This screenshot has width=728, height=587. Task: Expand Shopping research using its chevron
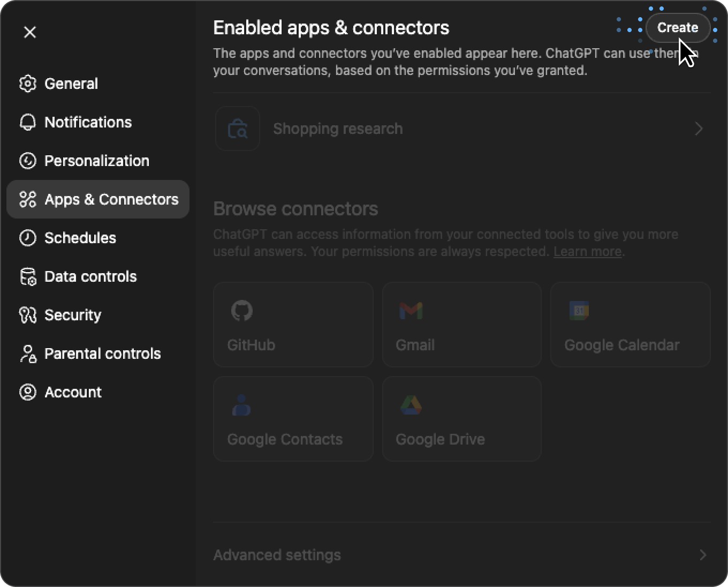tap(698, 129)
